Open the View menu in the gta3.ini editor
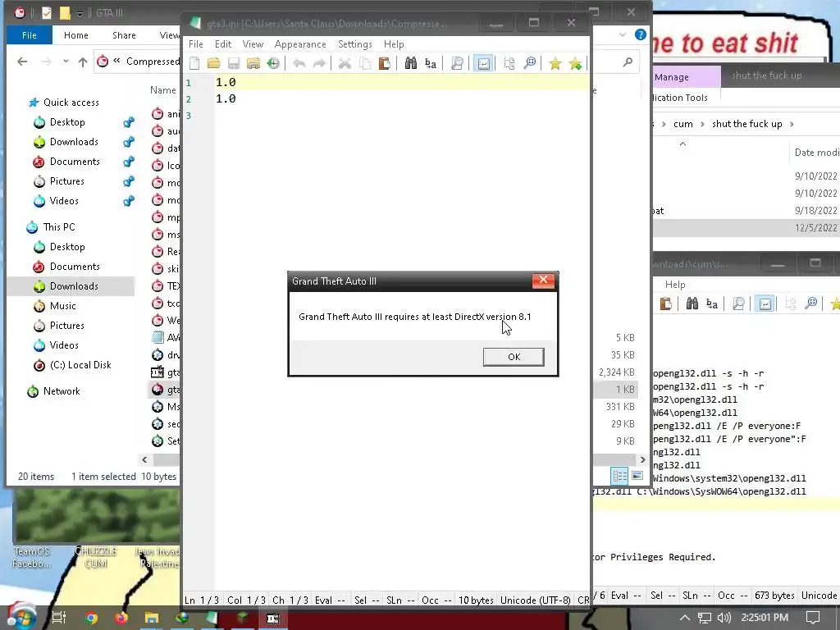The width and height of the screenshot is (840, 630). pyautogui.click(x=253, y=44)
